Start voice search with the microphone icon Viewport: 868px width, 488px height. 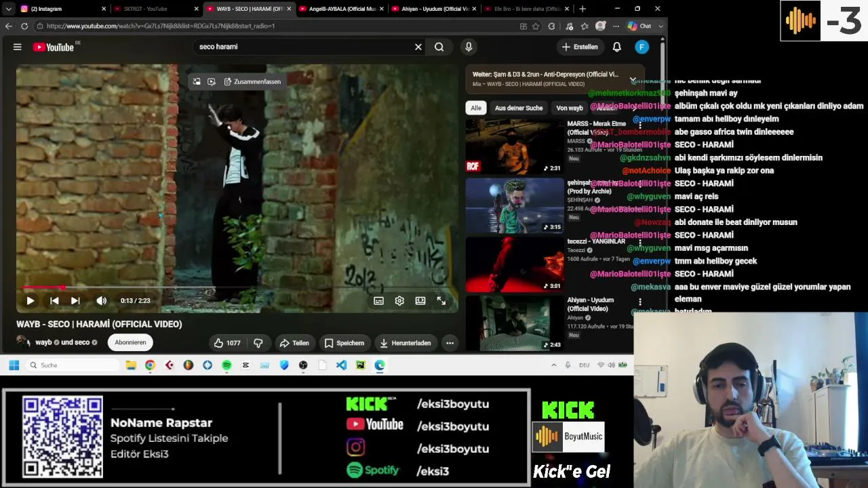[x=469, y=47]
